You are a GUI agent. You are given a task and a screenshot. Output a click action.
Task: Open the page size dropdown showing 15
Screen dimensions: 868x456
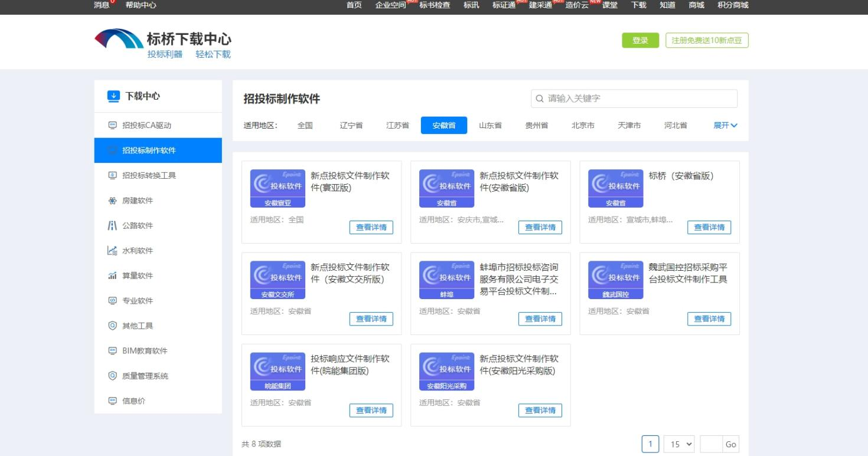coord(679,444)
